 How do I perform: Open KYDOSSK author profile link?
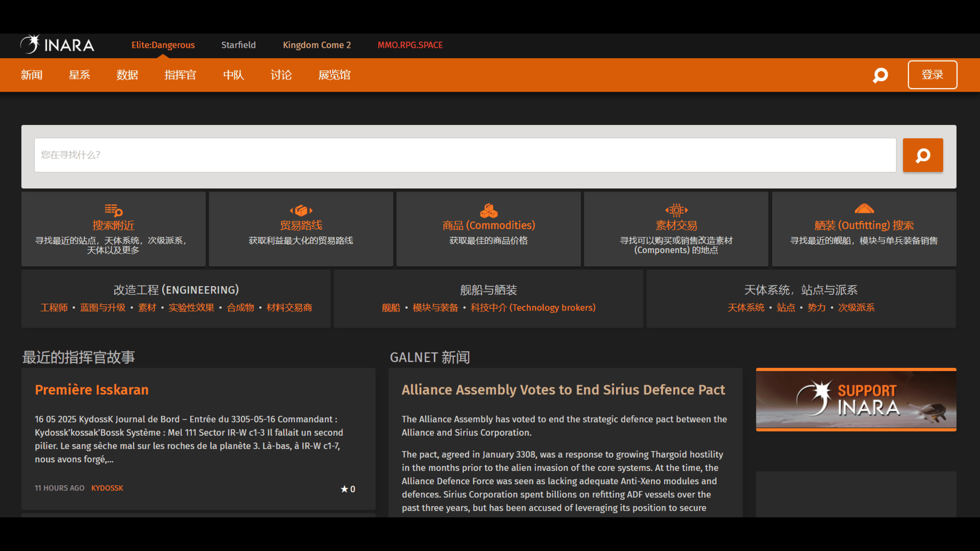(x=107, y=488)
